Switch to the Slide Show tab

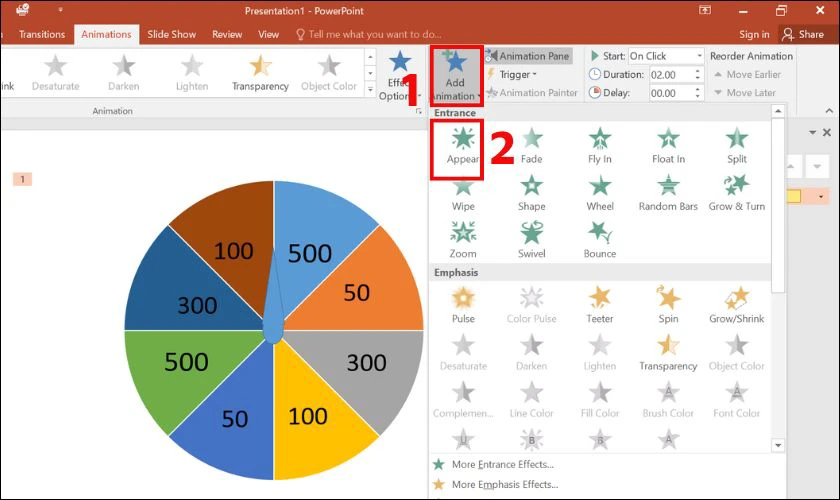coord(171,34)
